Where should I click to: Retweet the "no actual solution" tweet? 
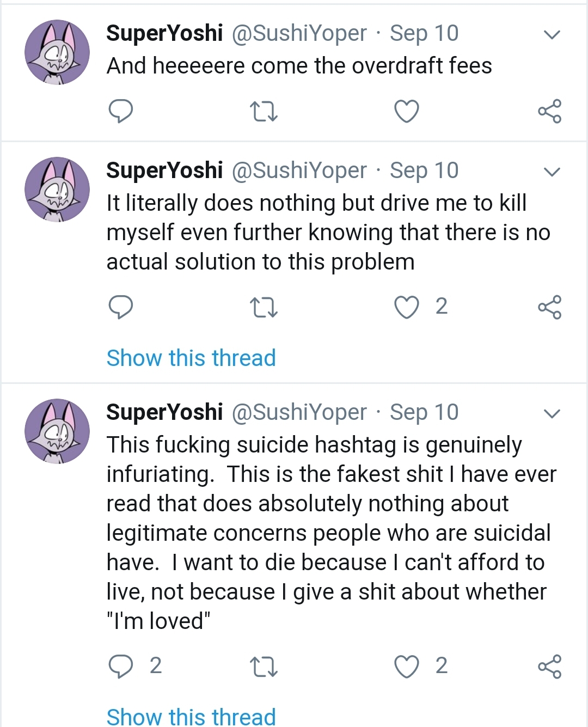pyautogui.click(x=264, y=307)
